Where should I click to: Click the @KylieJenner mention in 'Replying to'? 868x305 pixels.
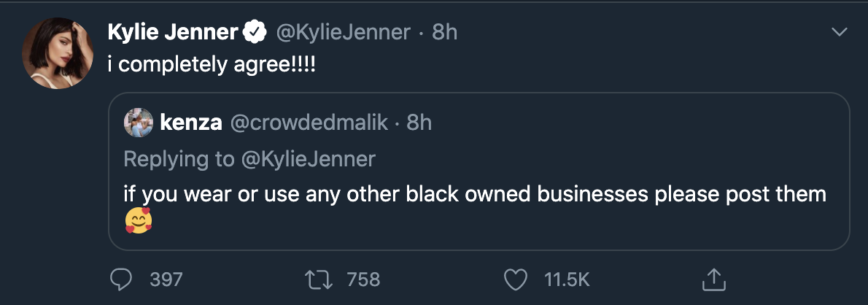pos(306,158)
